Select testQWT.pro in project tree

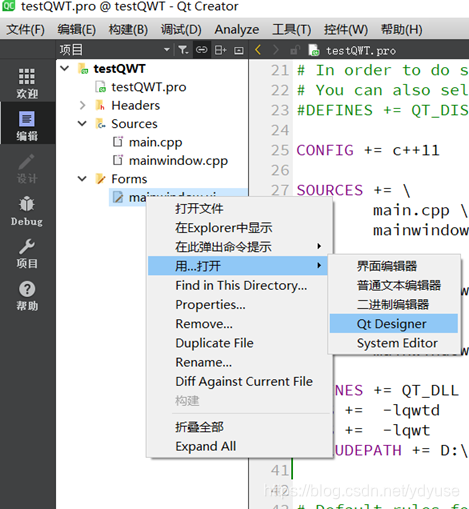coord(149,87)
